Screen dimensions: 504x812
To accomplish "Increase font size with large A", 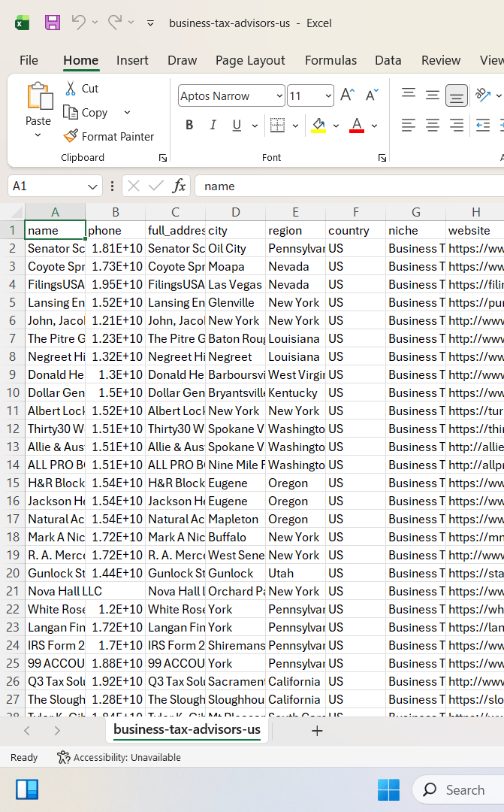I will 347,95.
